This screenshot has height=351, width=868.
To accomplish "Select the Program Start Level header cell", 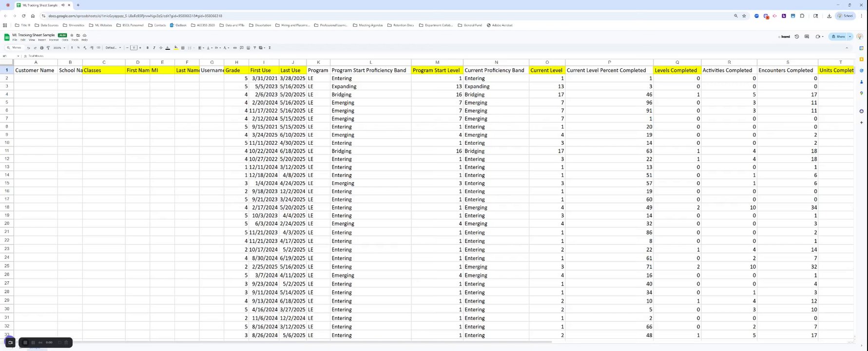I will tap(437, 70).
